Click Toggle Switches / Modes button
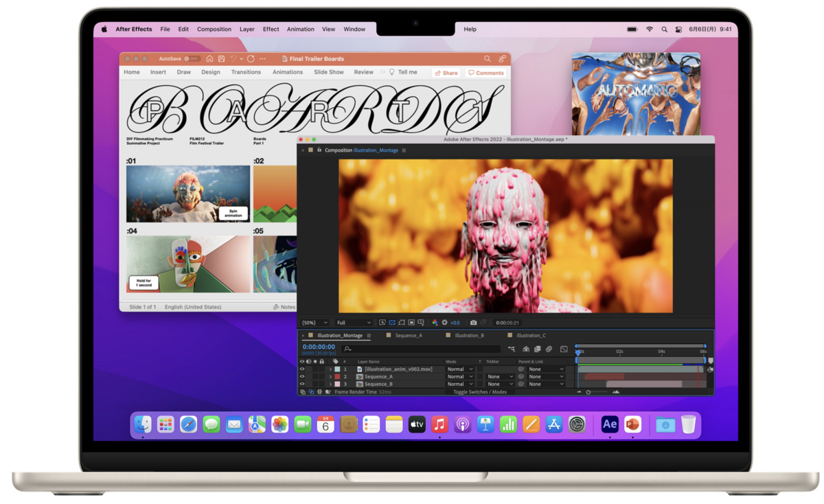Viewport: 824px width, 504px height. click(480, 392)
